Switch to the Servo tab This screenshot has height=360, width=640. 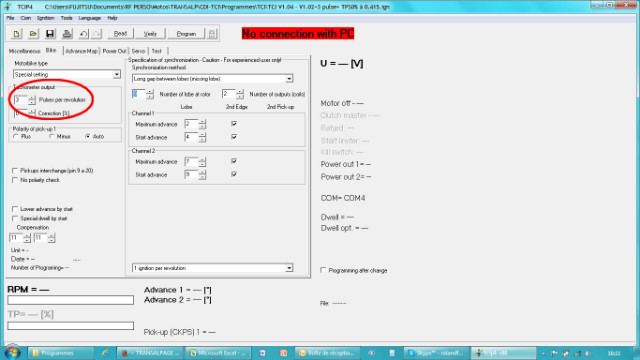tap(138, 51)
